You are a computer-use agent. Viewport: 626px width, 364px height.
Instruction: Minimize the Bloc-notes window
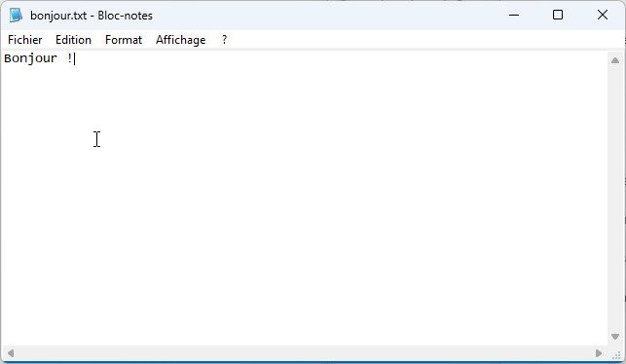[x=514, y=16]
